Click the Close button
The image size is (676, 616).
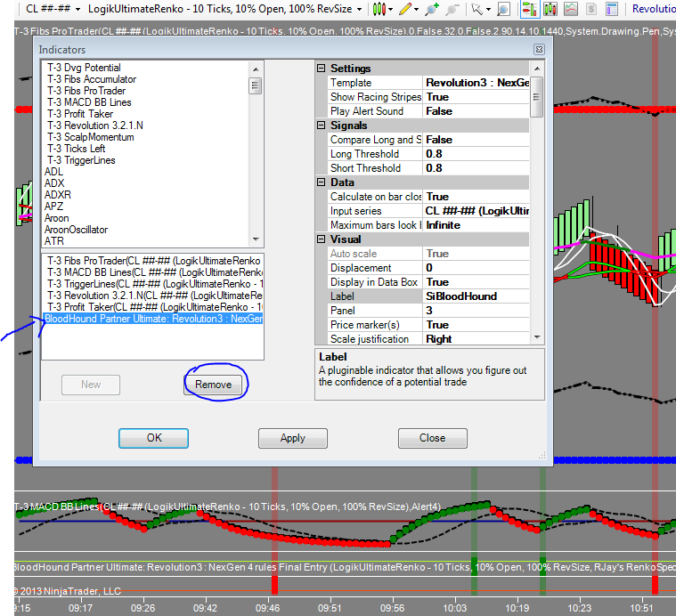coord(433,438)
